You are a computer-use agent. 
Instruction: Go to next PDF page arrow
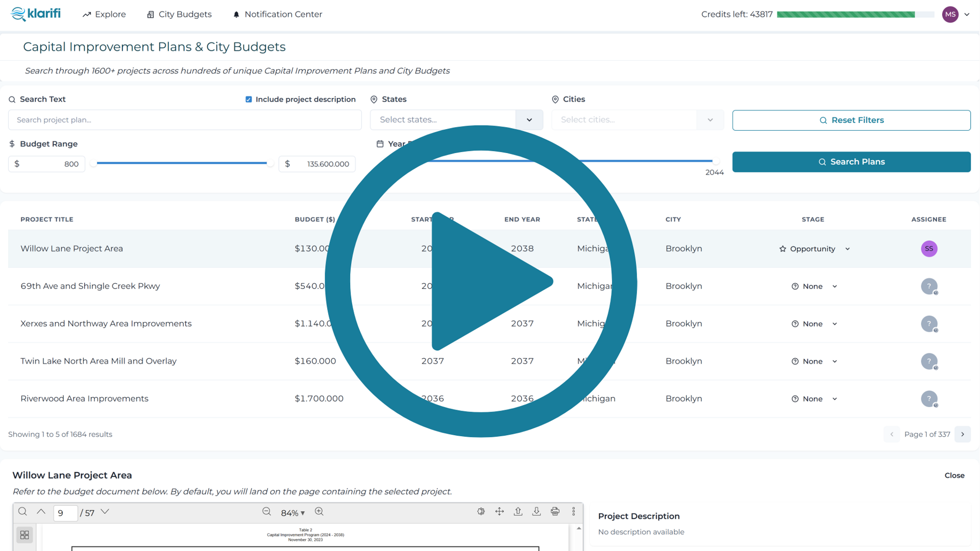[x=105, y=512]
